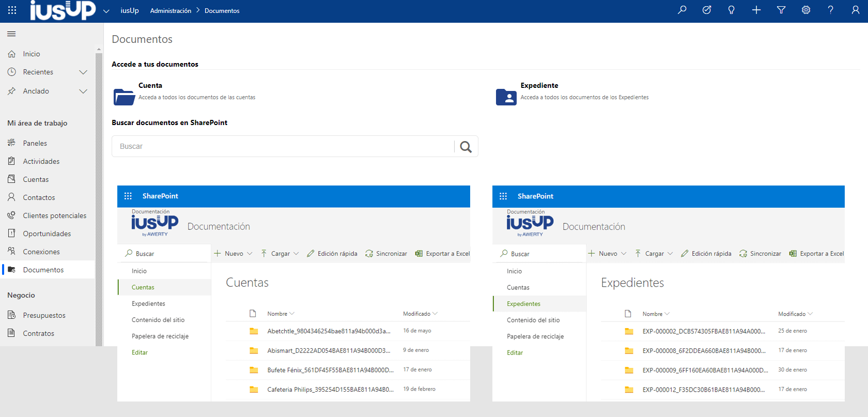Open Nuevo dropdown in Expedientes panel
The height and width of the screenshot is (417, 868).
(x=607, y=254)
